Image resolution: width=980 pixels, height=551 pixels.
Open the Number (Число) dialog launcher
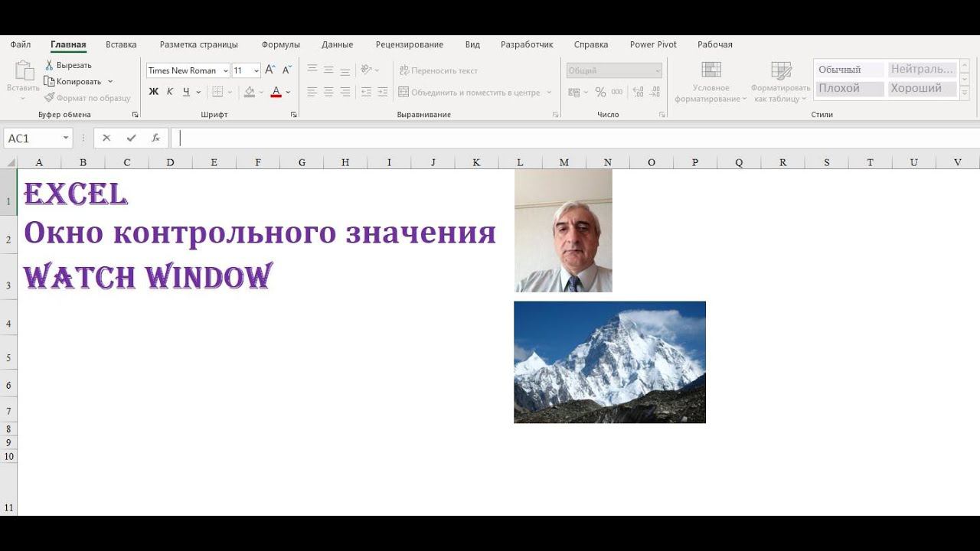(x=662, y=115)
